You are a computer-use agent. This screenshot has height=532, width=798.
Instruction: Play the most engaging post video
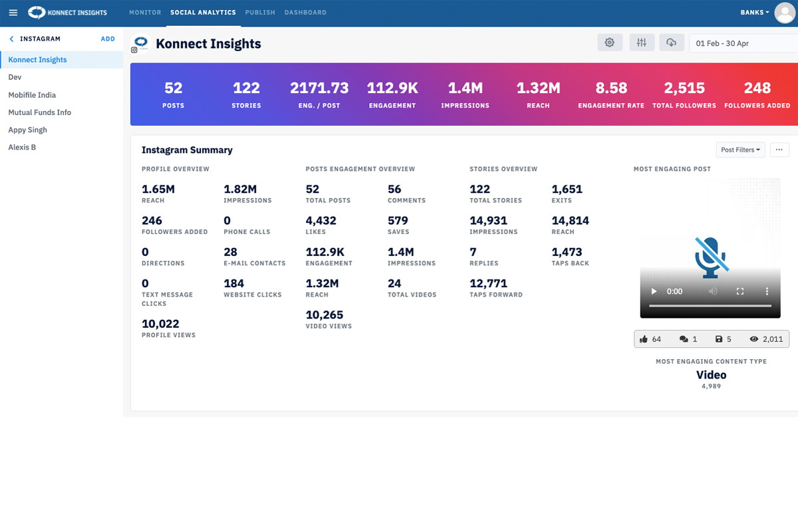(x=654, y=291)
